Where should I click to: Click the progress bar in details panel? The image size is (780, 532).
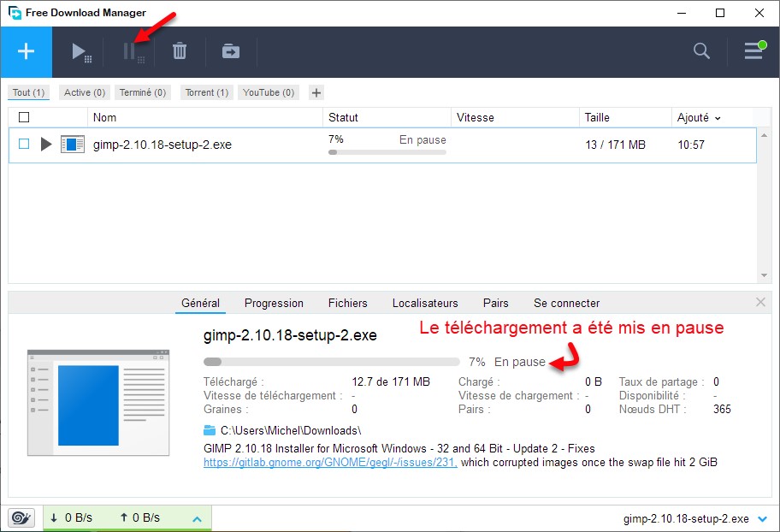pyautogui.click(x=332, y=362)
